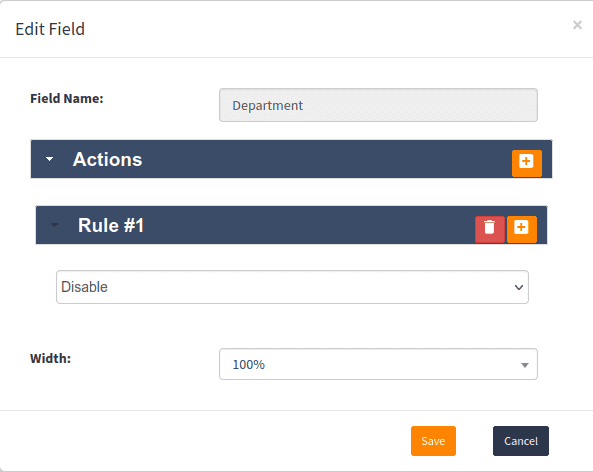
Task: Collapse Rule #1 using its faint arrow
Action: tap(54, 225)
